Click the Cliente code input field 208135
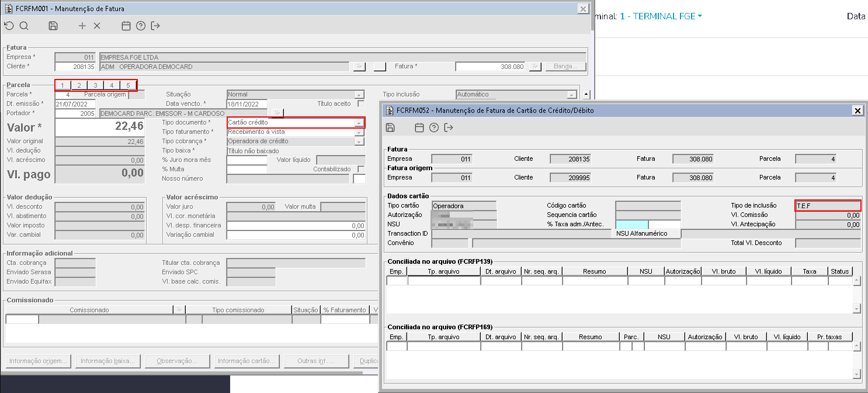 [x=75, y=67]
